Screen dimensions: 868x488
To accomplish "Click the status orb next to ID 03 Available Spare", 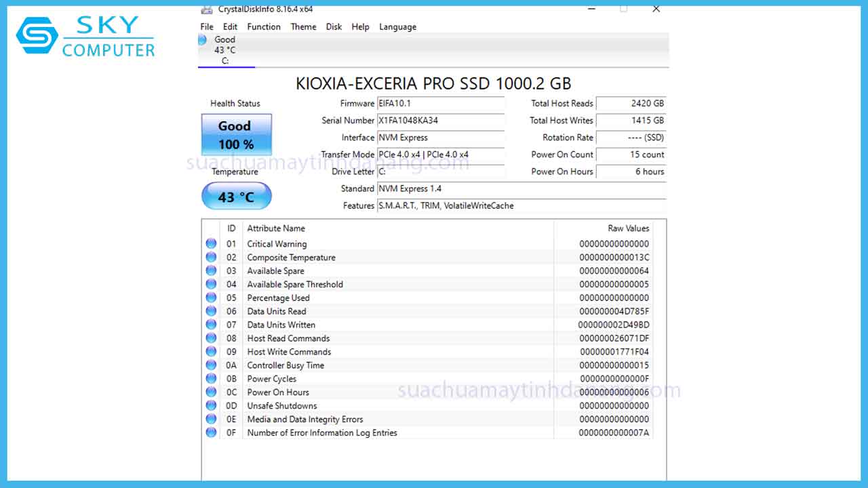I will tap(211, 270).
